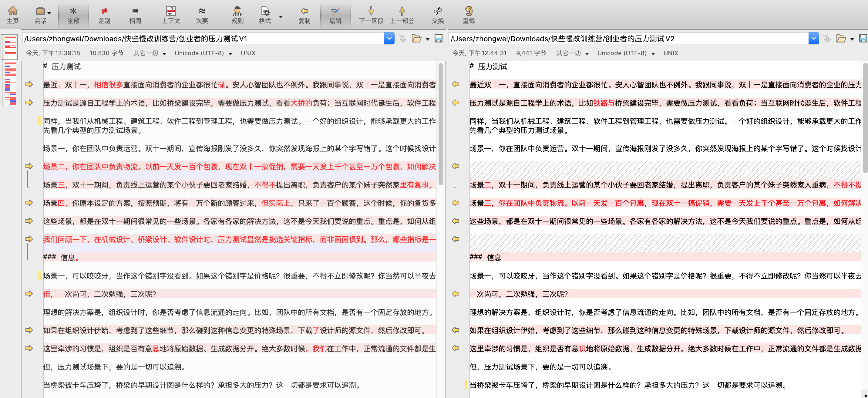Click left 10,530 字节 size label
The height and width of the screenshot is (398, 868).
pyautogui.click(x=106, y=53)
